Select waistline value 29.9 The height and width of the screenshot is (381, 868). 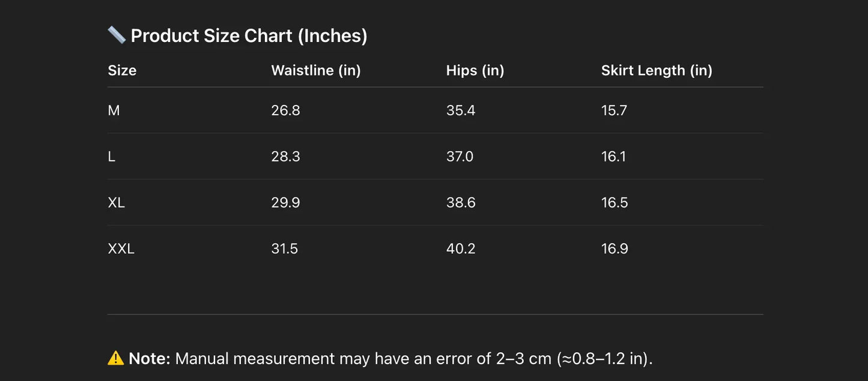pyautogui.click(x=285, y=203)
